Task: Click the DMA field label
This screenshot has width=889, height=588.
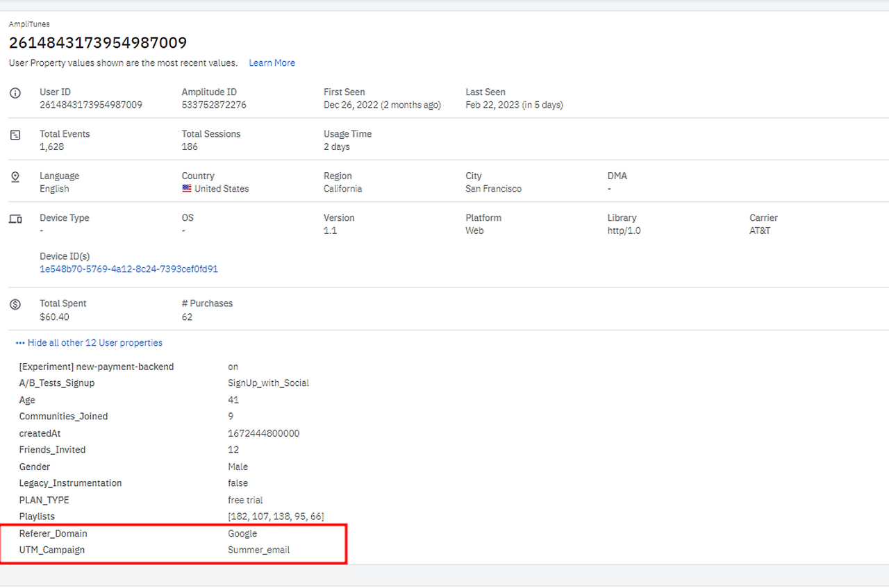Action: [617, 176]
